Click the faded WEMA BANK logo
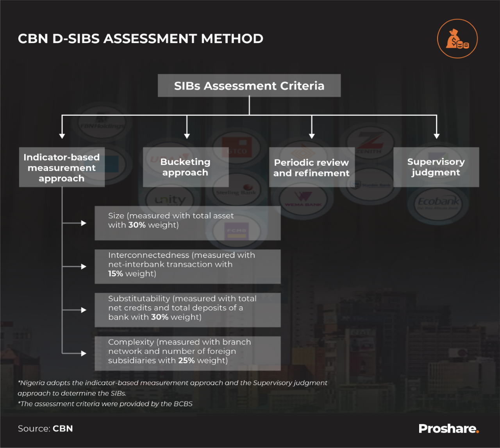The width and height of the screenshot is (500, 448). (303, 199)
